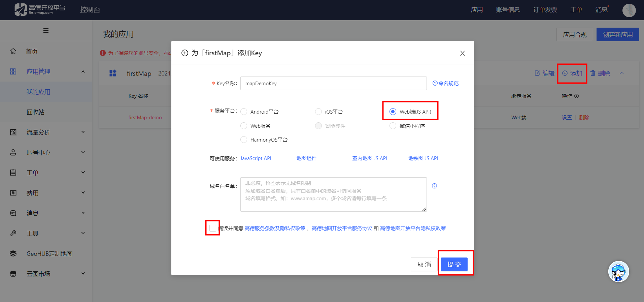Click the GeoHUB layers icon
This screenshot has width=644, height=302.
13,253
